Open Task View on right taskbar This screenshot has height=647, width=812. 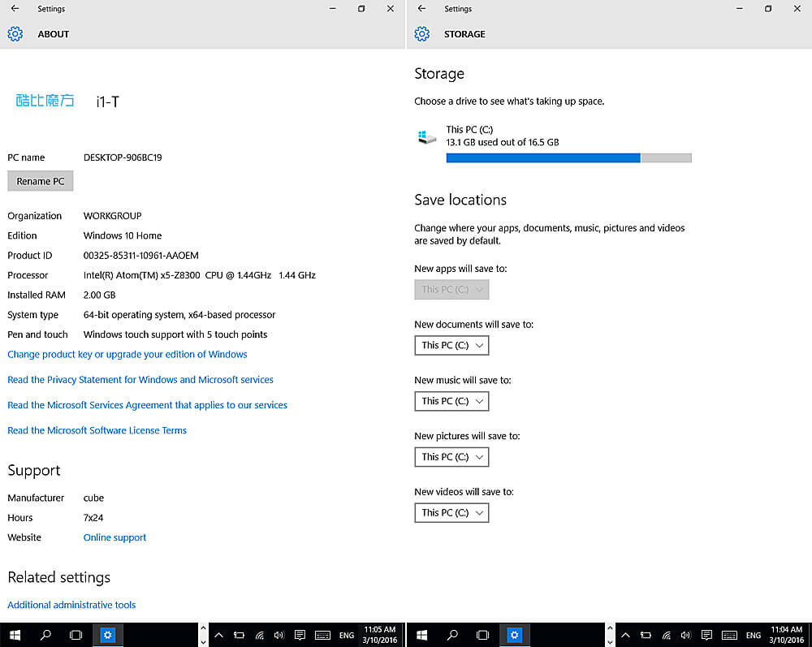482,635
